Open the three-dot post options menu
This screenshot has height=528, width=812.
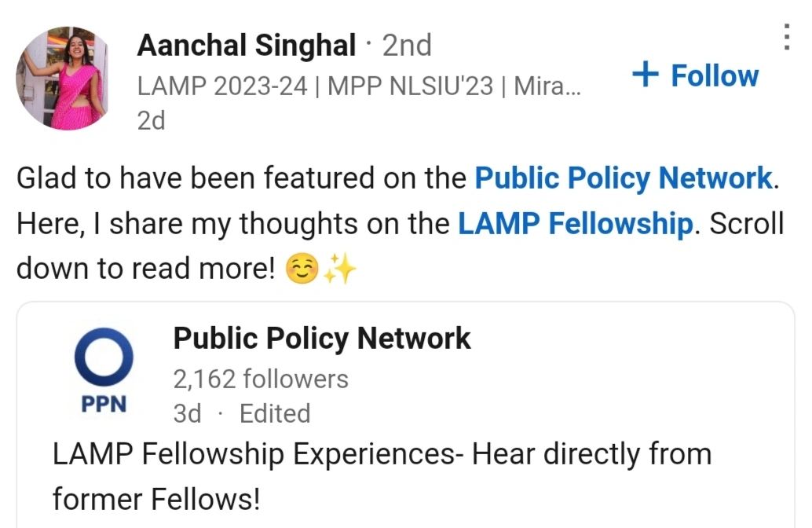(787, 37)
